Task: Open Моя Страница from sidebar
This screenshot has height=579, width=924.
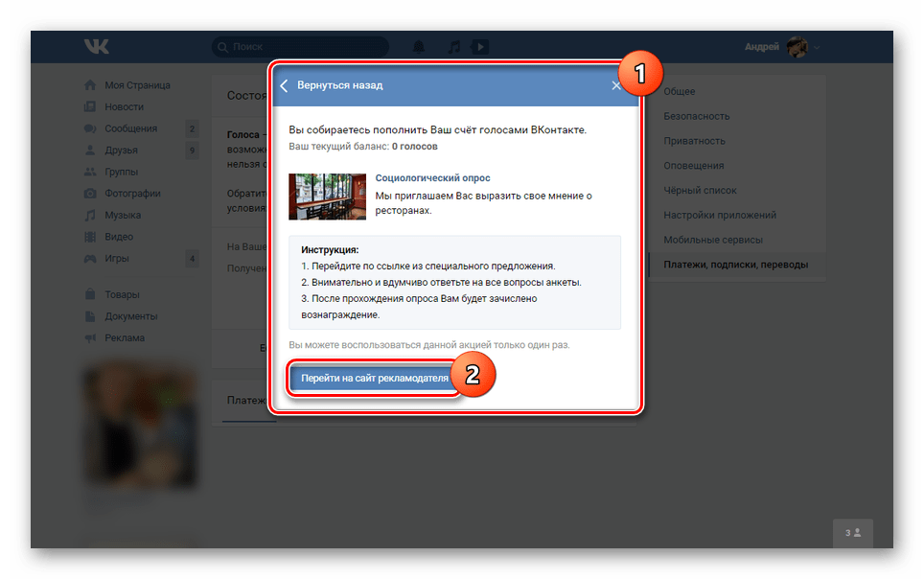Action: point(137,85)
